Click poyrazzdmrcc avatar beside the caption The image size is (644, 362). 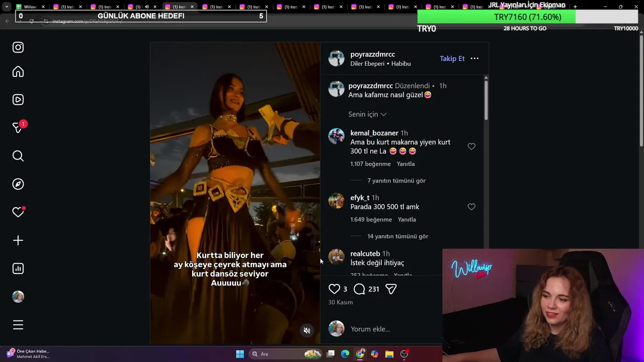(x=336, y=89)
